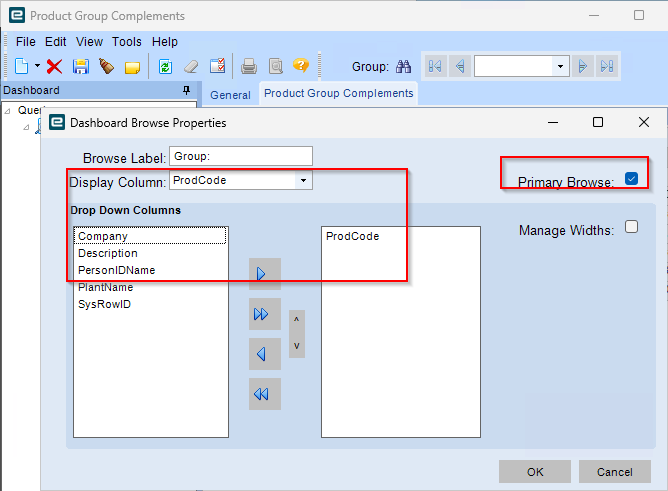Close the Dashboard Browse Properties dialog
The height and width of the screenshot is (491, 668).
coord(644,122)
